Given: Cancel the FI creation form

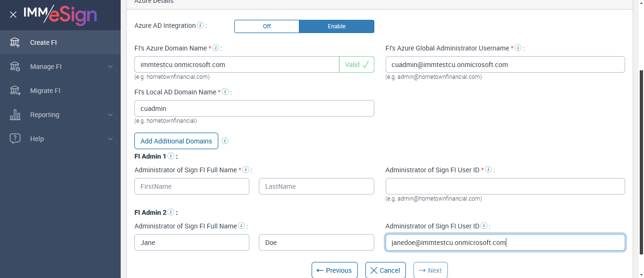Looking at the screenshot, I should pyautogui.click(x=386, y=270).
